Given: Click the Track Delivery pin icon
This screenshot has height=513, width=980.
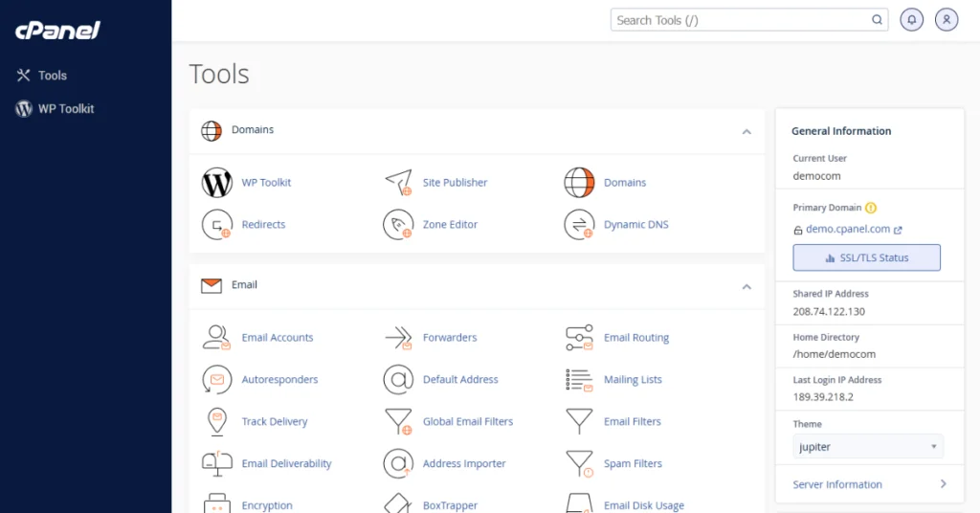Looking at the screenshot, I should tap(217, 422).
